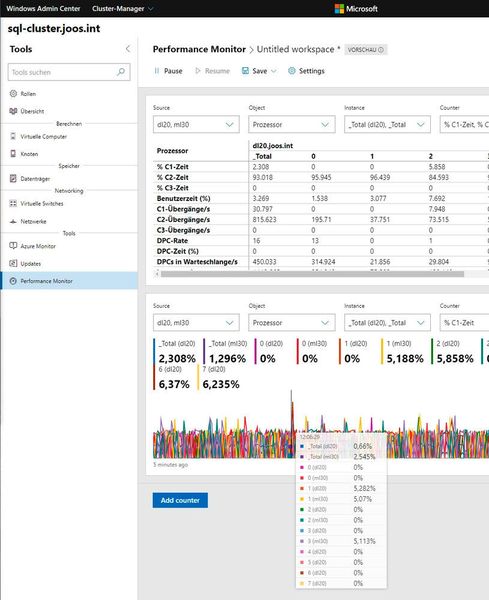The width and height of the screenshot is (489, 600).
Task: Click the Save disk icon
Action: coord(245,71)
